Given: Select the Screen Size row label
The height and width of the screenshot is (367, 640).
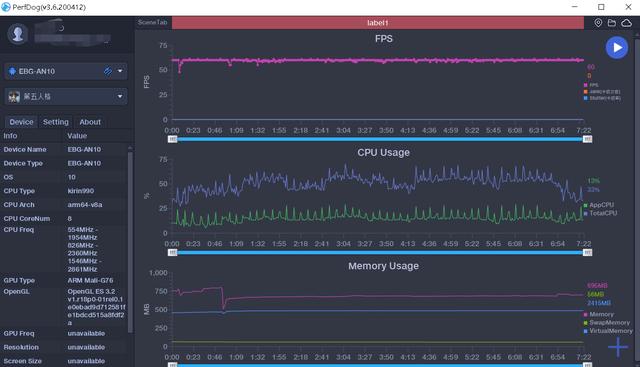Looking at the screenshot, I should pyautogui.click(x=22, y=361).
